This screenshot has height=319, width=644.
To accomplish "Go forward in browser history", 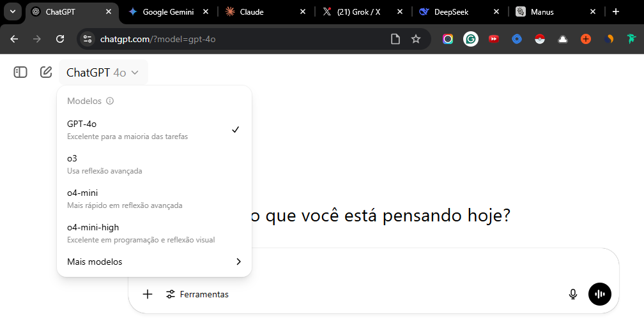I will point(37,39).
